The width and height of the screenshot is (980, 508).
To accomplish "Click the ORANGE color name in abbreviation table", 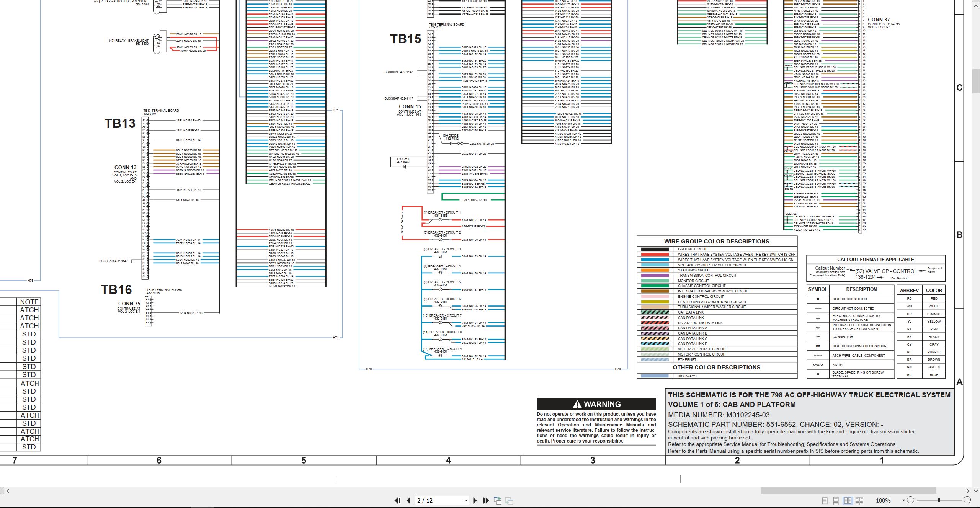I will (x=934, y=314).
